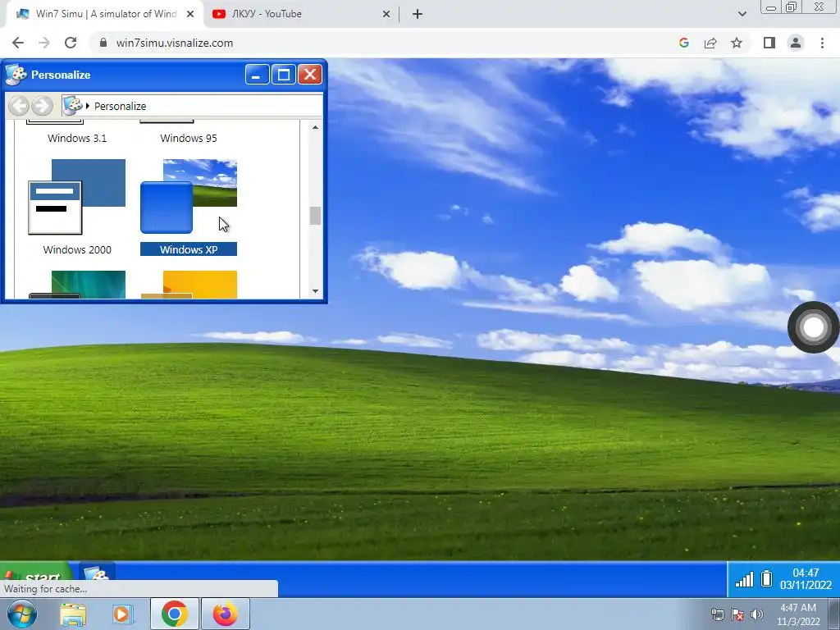Click the system tray volume icon
The image size is (840, 630).
point(757,614)
